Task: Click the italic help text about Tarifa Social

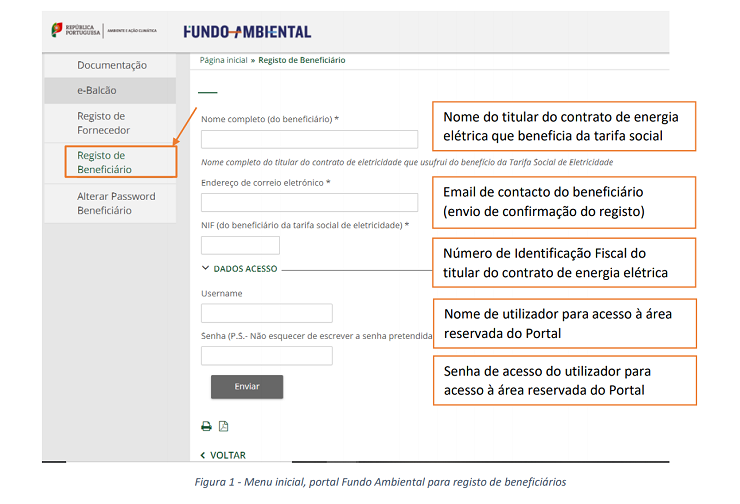Action: tap(407, 162)
